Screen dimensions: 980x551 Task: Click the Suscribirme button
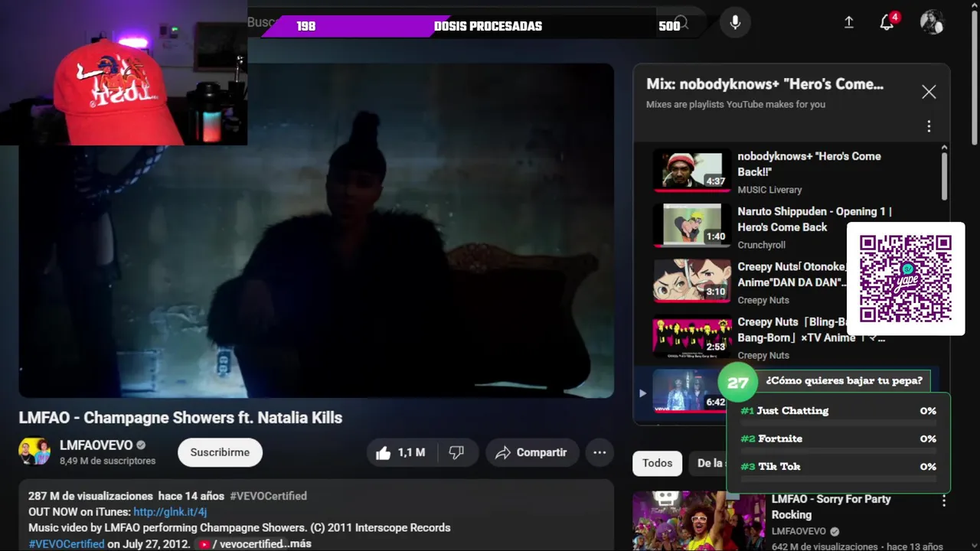coord(220,452)
